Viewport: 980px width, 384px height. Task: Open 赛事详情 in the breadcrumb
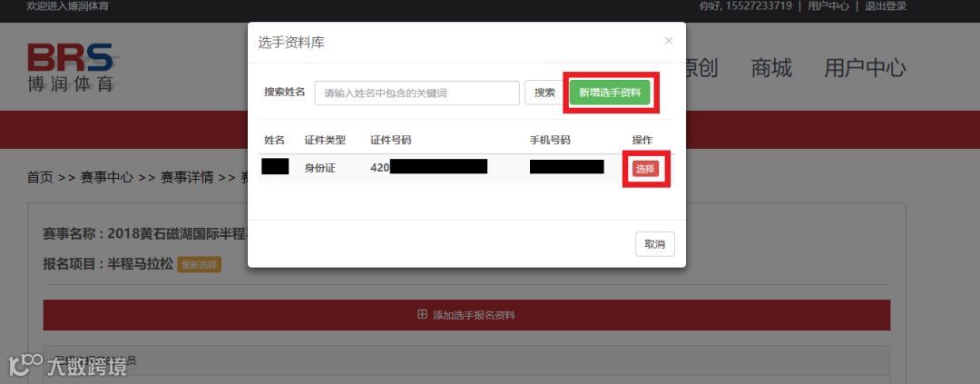tap(187, 177)
